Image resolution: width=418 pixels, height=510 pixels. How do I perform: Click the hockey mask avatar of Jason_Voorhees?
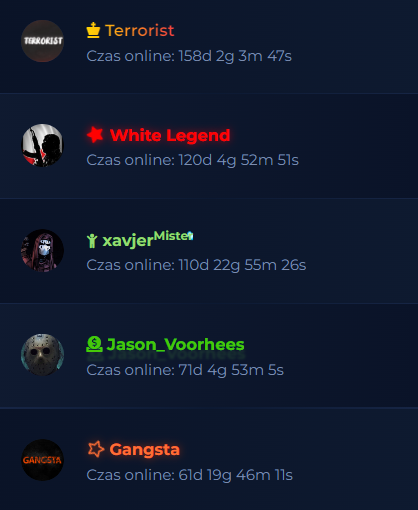42,355
